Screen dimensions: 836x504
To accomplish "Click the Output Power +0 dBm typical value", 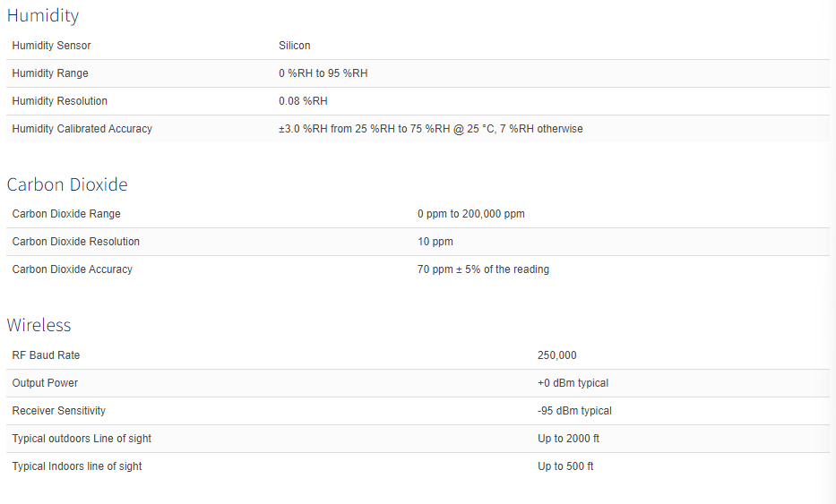I will tap(573, 383).
